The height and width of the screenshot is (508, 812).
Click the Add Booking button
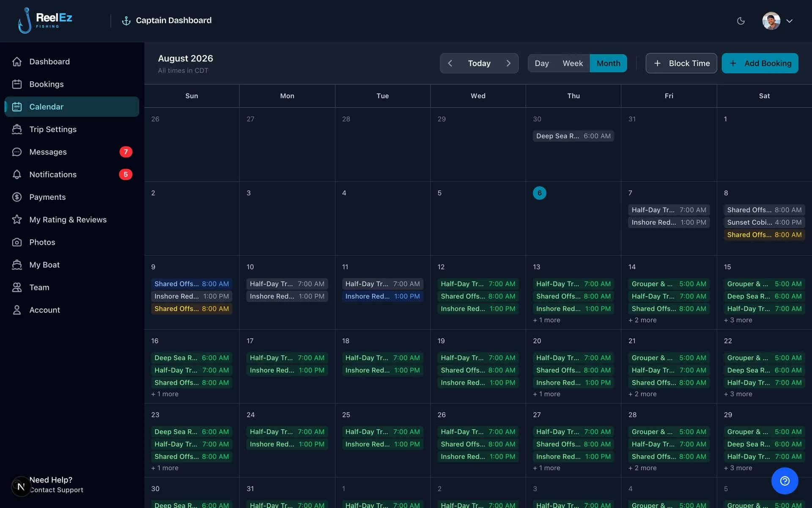pos(760,63)
